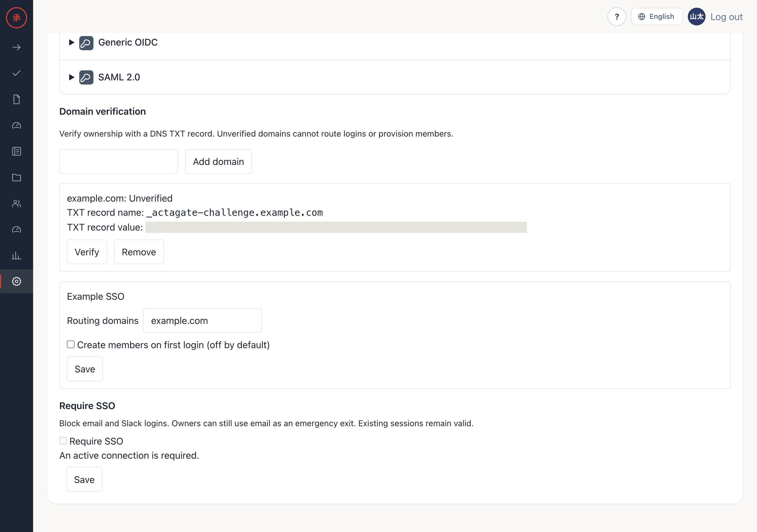
Task: Click Verify for example.com
Action: click(x=87, y=252)
